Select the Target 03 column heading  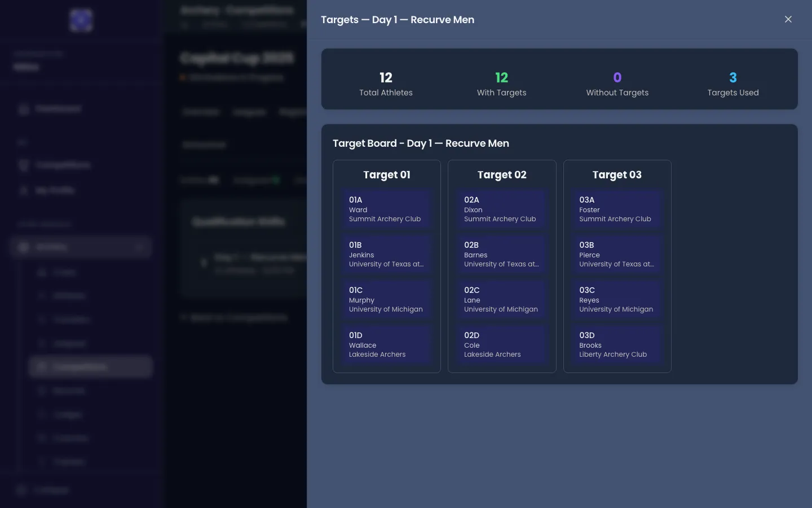[617, 175]
